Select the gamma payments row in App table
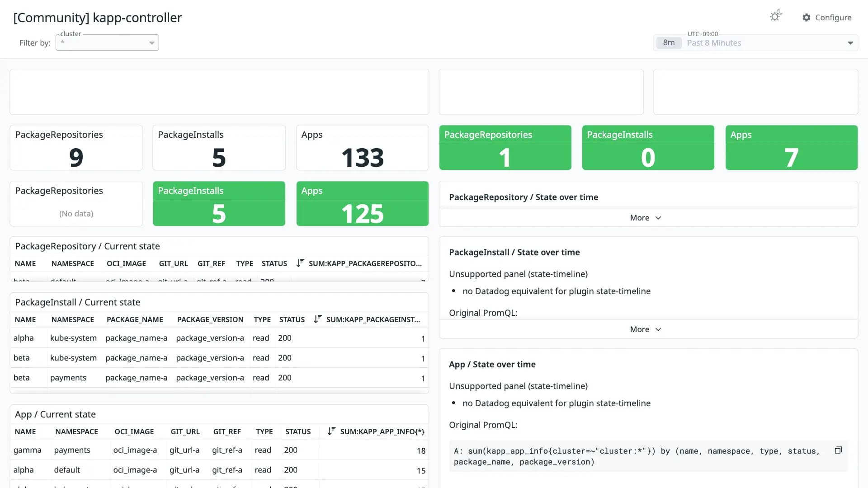The image size is (868, 488). (219, 450)
